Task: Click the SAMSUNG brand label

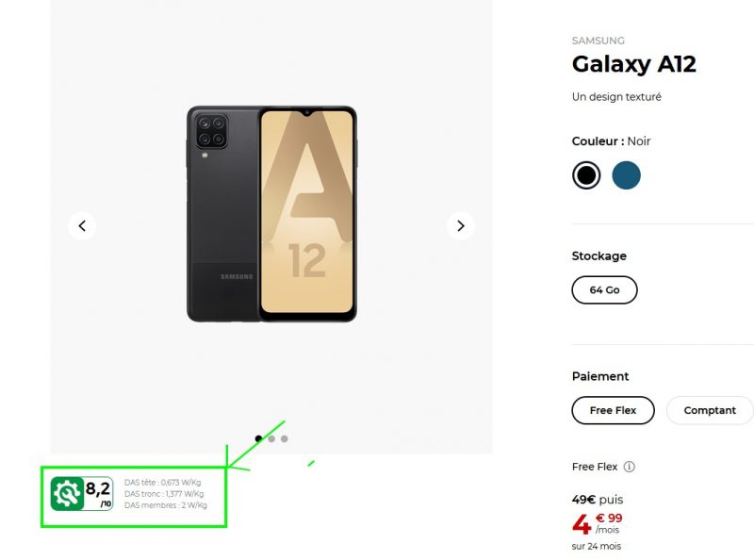Action: point(598,41)
